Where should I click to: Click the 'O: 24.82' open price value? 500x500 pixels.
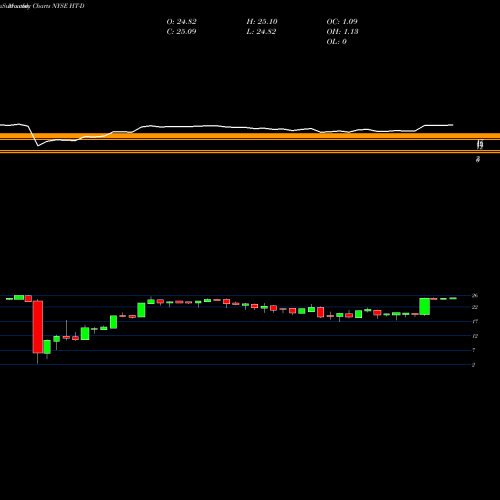[x=181, y=22]
